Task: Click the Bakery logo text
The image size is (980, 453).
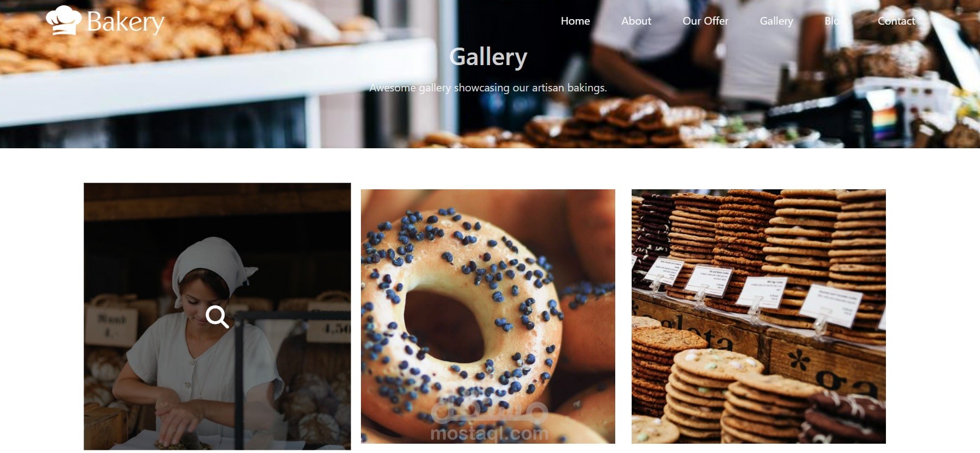Action: [125, 22]
